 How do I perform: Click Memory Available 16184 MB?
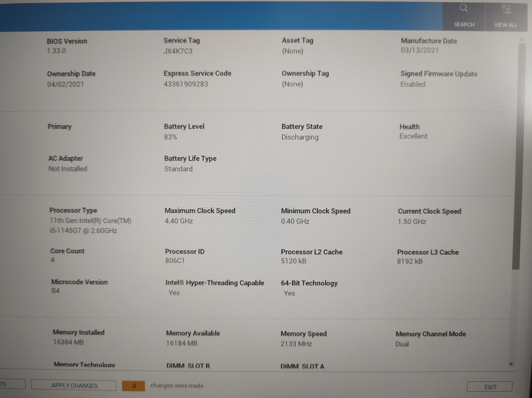(x=182, y=343)
